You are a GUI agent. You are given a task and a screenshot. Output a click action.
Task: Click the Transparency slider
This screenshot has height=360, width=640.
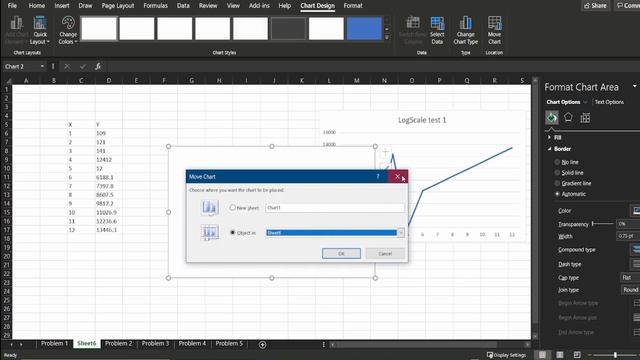(x=602, y=224)
